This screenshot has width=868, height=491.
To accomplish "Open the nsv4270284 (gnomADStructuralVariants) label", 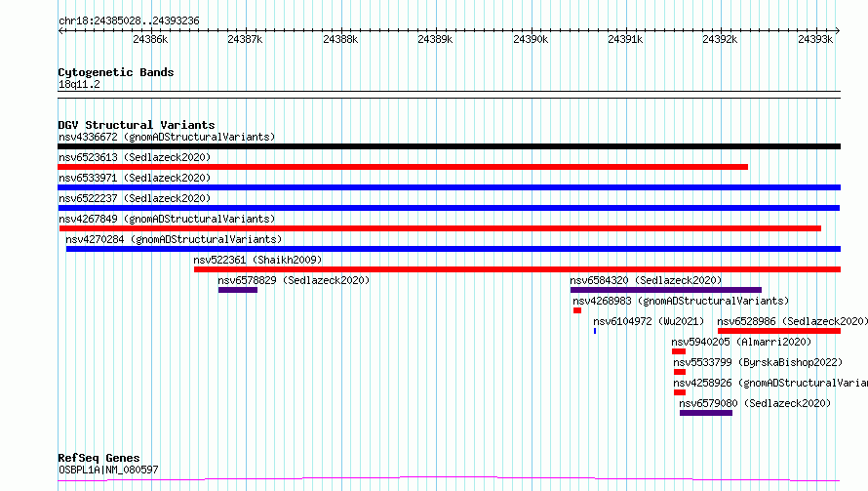I will [x=174, y=239].
